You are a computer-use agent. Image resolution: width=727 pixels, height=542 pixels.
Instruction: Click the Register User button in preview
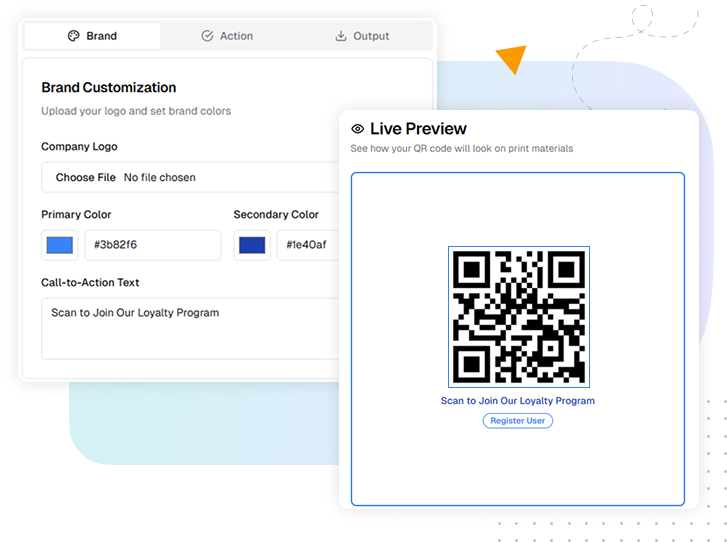point(517,421)
